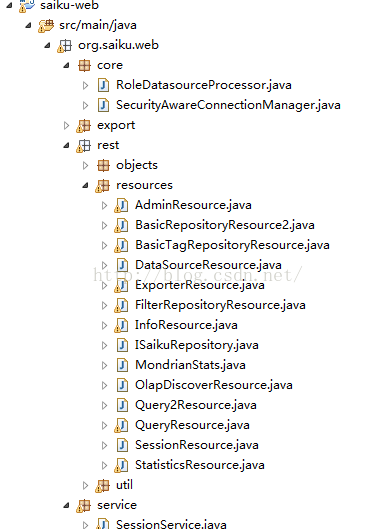Click the resources package icon

pyautogui.click(x=102, y=186)
